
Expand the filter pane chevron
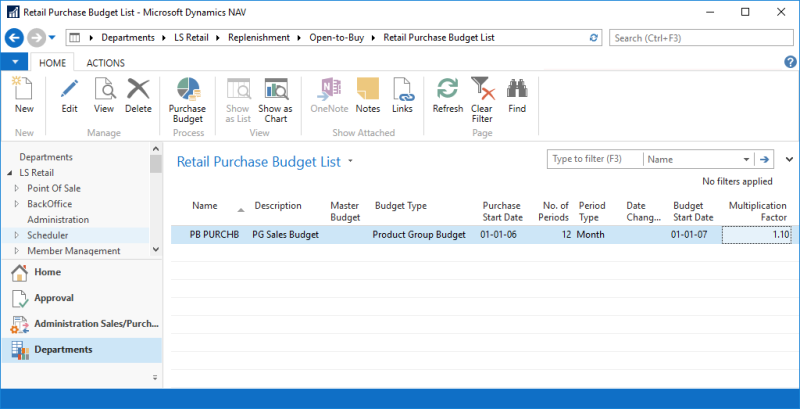click(x=790, y=159)
